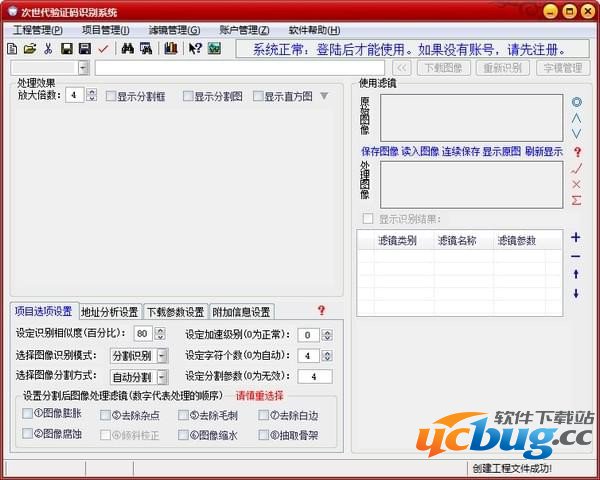Open the combo box left of address field
Screen dimensions: 600x480
(83, 68)
